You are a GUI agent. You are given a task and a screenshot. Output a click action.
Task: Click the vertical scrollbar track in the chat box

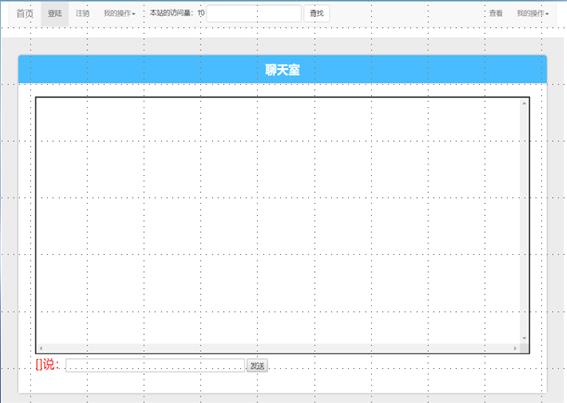pyautogui.click(x=524, y=221)
